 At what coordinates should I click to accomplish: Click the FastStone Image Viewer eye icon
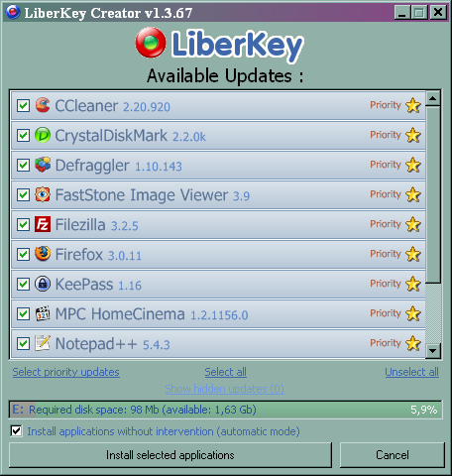(43, 194)
